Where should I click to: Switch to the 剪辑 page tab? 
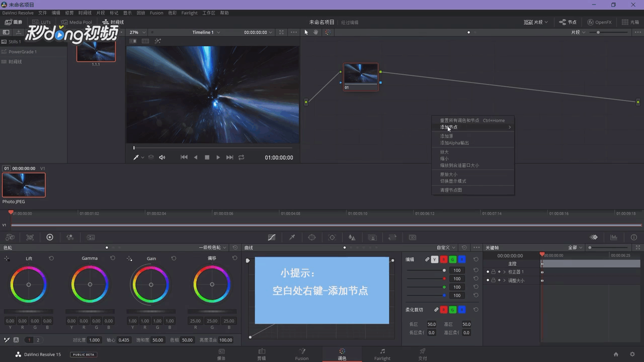pos(262,354)
